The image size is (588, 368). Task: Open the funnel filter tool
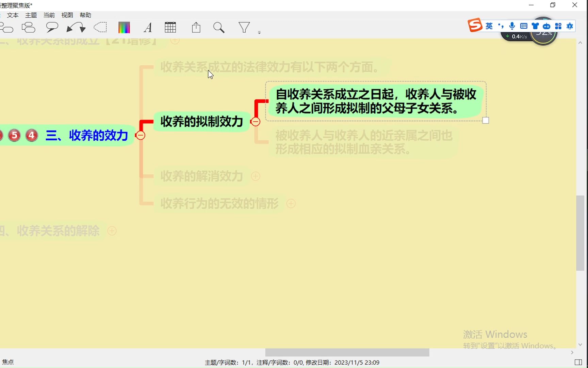pos(244,27)
